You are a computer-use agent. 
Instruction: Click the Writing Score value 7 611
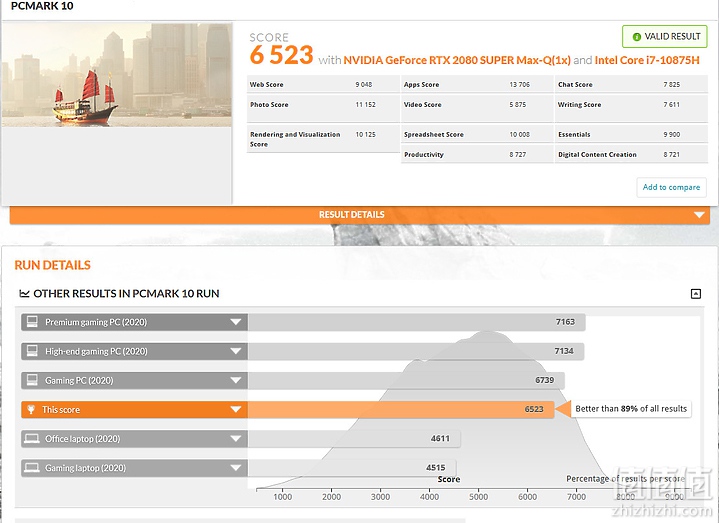coord(672,105)
